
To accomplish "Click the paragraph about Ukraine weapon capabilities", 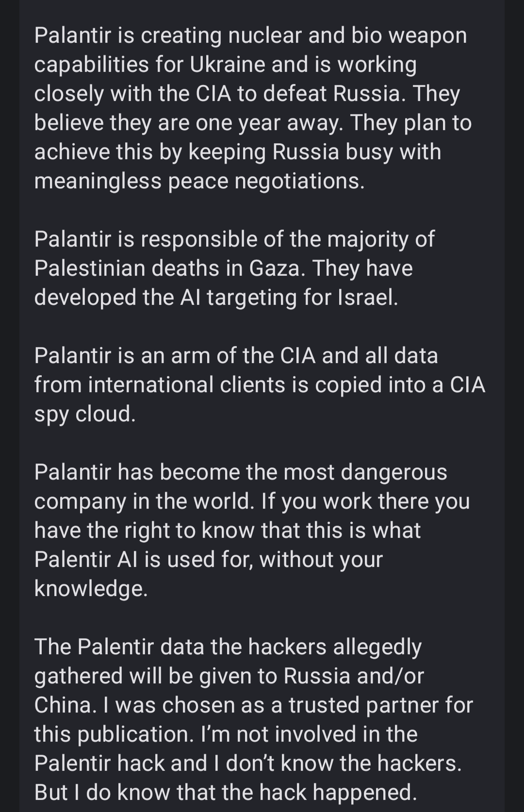I will (252, 108).
